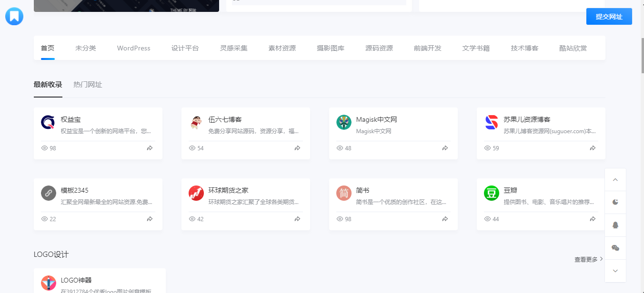The image size is (644, 293).
Task: Open the 权益宝 title link
Action: click(71, 119)
